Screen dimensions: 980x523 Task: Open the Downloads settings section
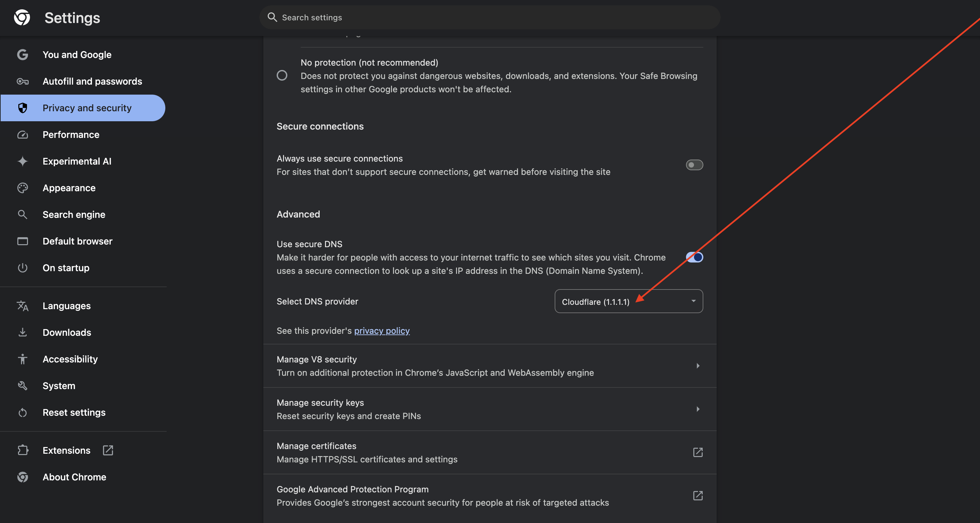[x=67, y=332]
